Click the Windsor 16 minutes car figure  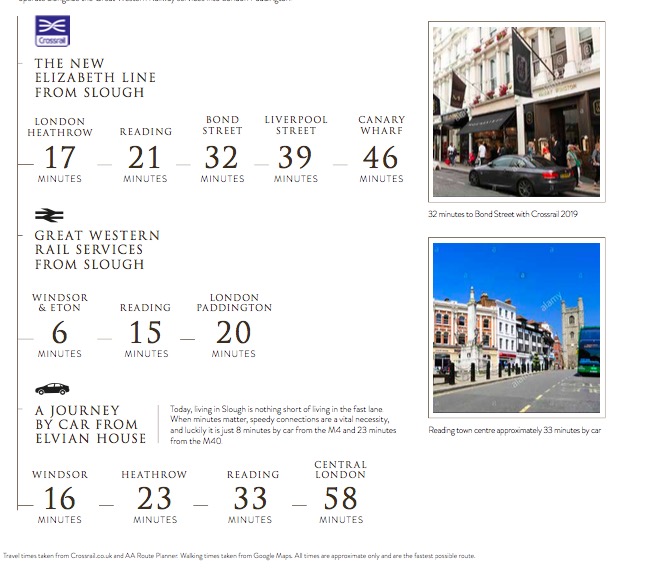[x=60, y=498]
